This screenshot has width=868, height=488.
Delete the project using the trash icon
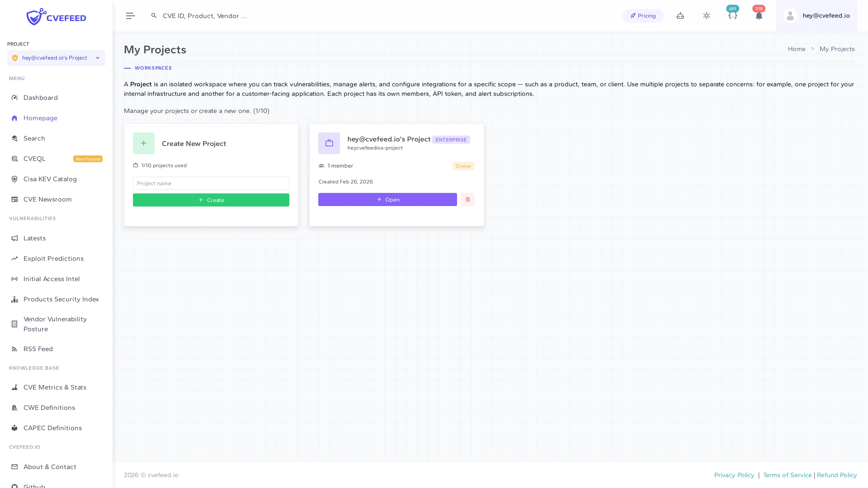tap(468, 199)
